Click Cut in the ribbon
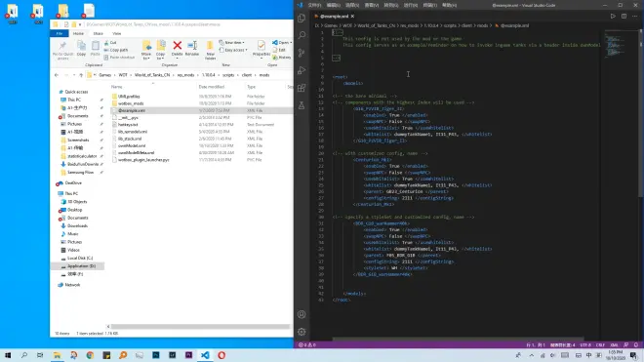The height and width of the screenshot is (362, 644). 110,43
